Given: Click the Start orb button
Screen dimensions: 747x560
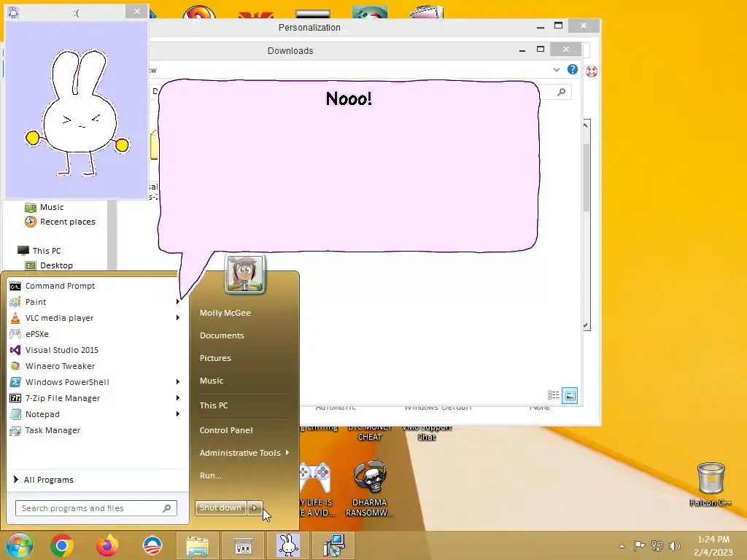Looking at the screenshot, I should 20,545.
